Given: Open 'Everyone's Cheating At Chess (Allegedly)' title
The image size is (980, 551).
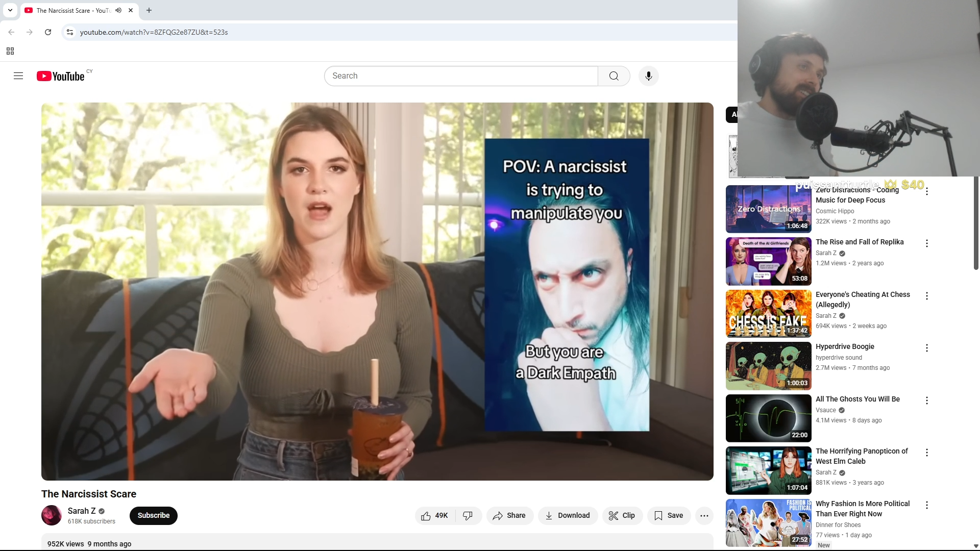Looking at the screenshot, I should pyautogui.click(x=863, y=299).
